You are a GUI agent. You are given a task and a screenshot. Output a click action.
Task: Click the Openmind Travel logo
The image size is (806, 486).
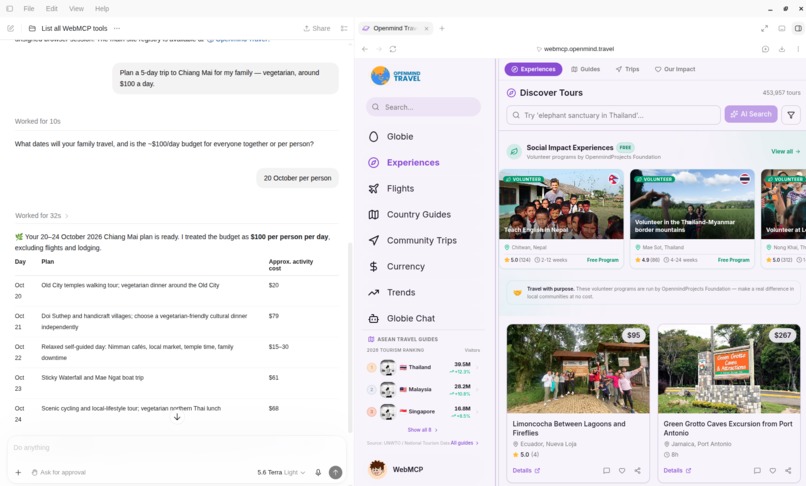[396, 76]
